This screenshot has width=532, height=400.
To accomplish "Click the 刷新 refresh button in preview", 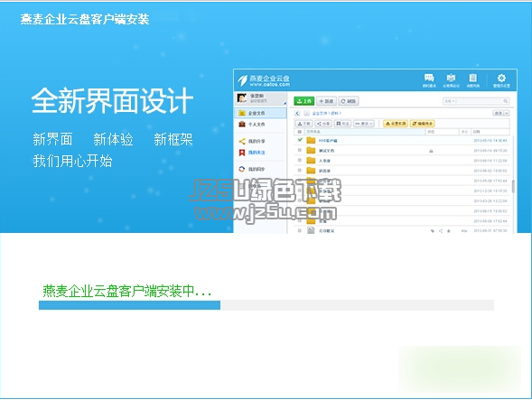I will (x=348, y=101).
